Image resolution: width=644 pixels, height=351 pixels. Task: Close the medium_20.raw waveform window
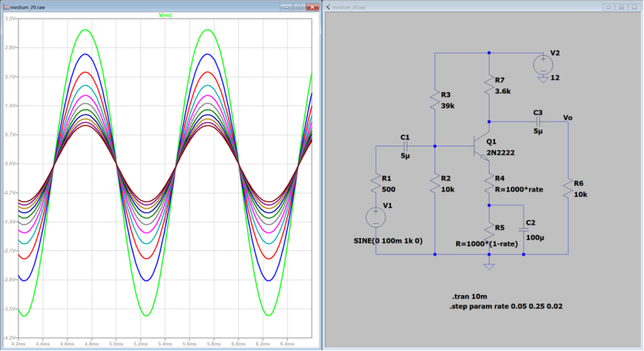point(313,7)
